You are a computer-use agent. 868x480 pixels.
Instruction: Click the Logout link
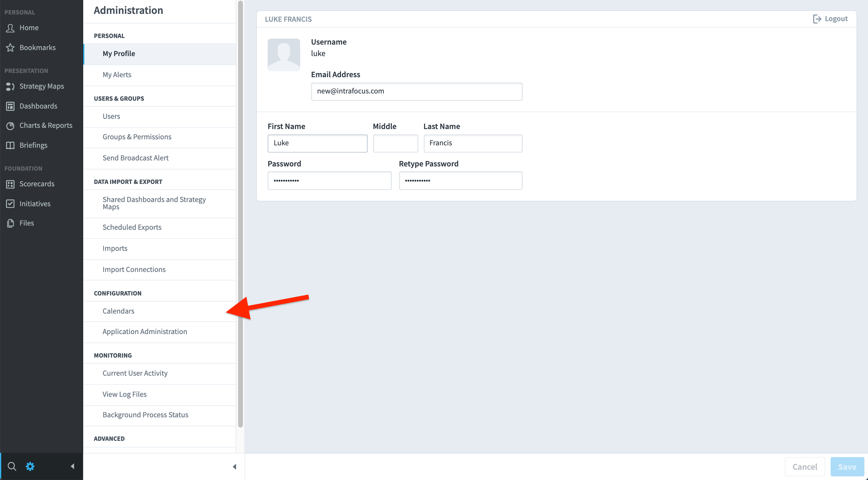(830, 19)
